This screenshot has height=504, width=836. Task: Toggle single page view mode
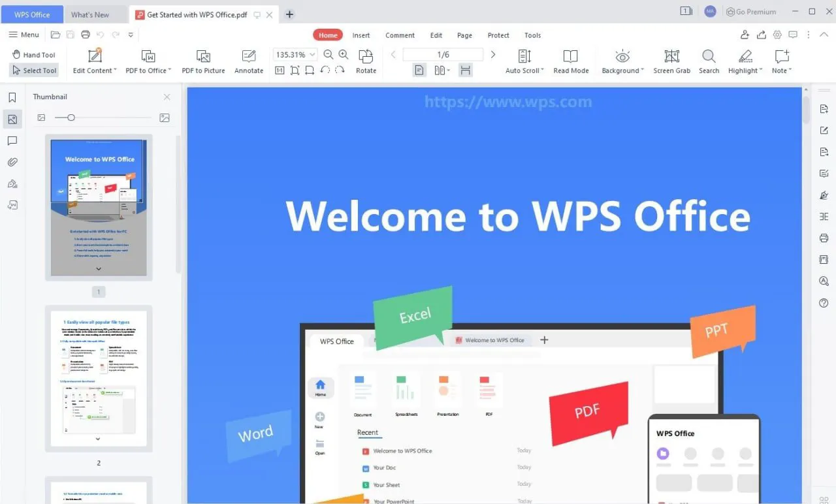click(419, 70)
